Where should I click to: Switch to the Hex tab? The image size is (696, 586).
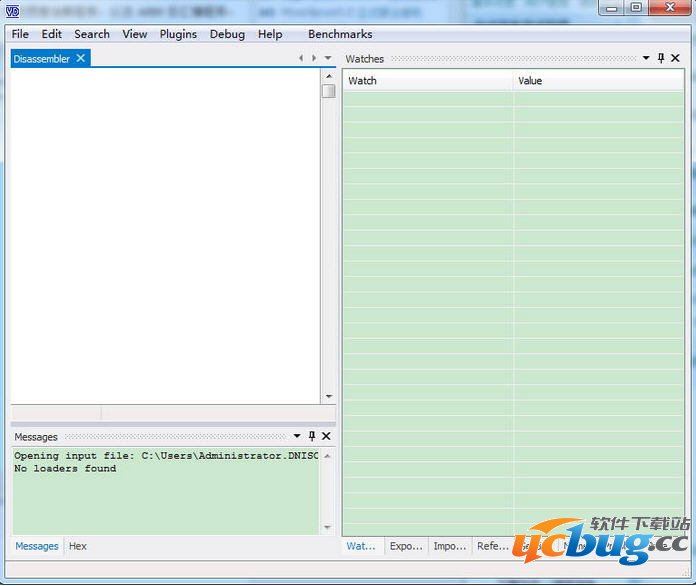[78, 546]
